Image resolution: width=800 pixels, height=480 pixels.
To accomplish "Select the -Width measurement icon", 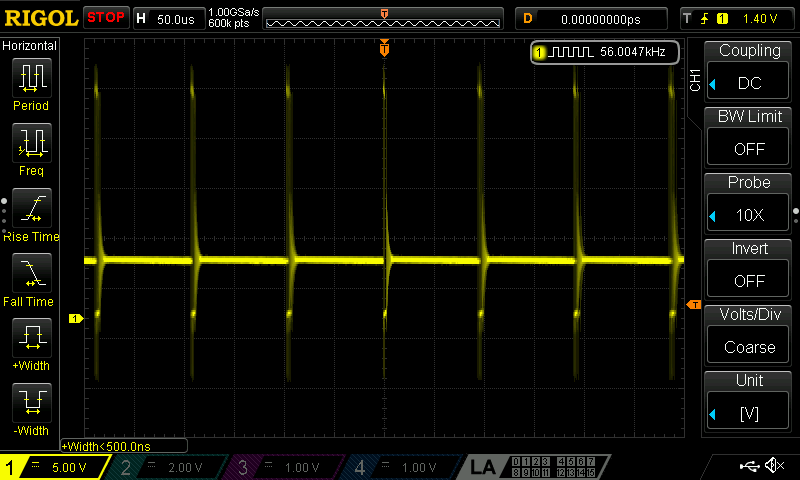I will [31, 403].
